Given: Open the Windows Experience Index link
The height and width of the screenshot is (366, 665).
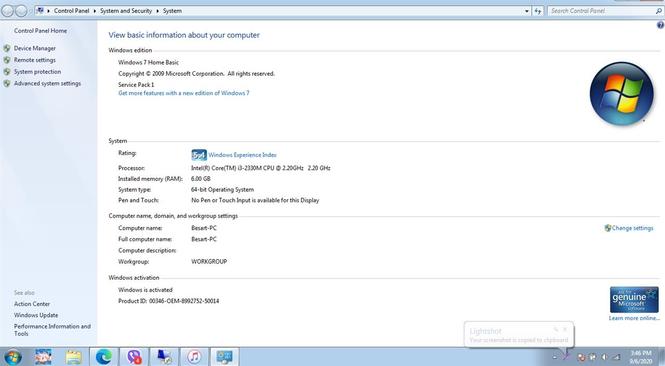Looking at the screenshot, I should 242,155.
